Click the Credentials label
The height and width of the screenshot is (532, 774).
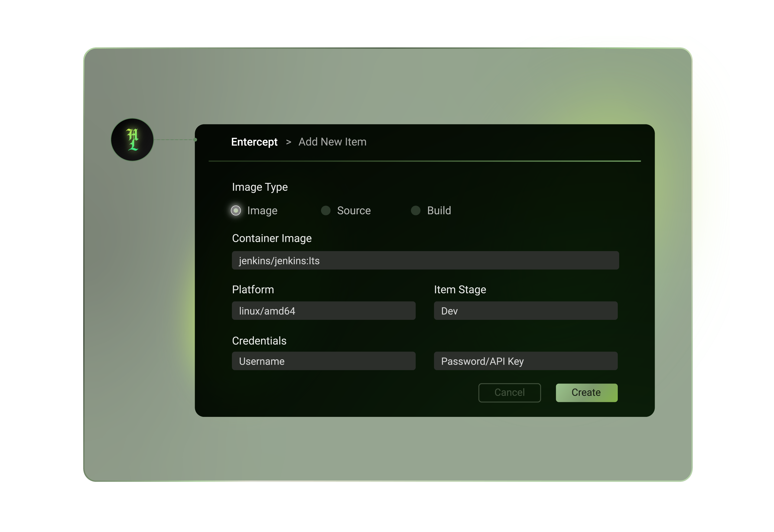coord(259,341)
